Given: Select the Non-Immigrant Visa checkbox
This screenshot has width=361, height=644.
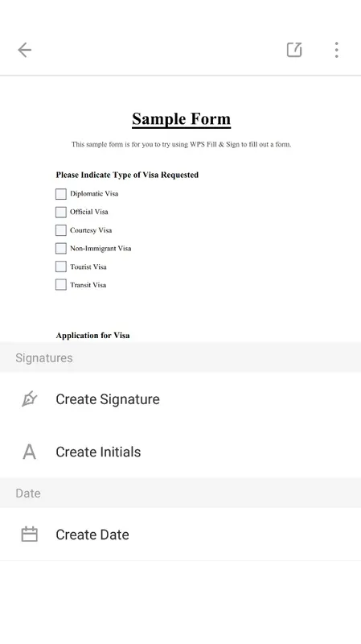Looking at the screenshot, I should click(x=61, y=248).
